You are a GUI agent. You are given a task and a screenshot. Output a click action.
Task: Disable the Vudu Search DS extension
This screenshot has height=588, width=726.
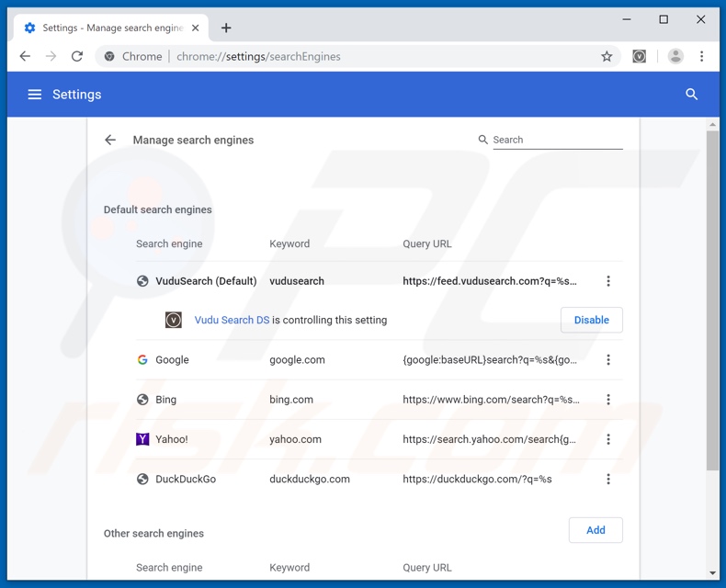point(591,320)
